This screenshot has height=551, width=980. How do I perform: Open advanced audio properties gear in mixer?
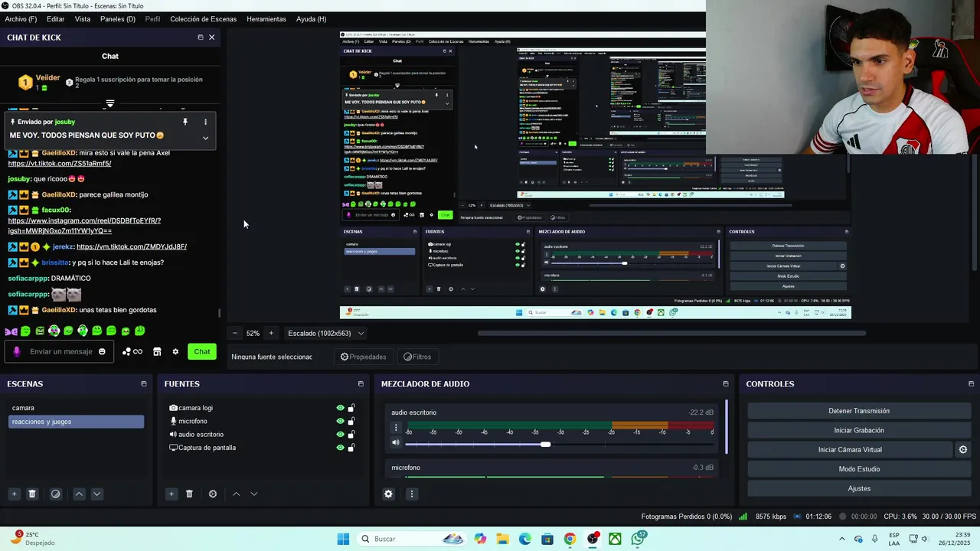(388, 494)
